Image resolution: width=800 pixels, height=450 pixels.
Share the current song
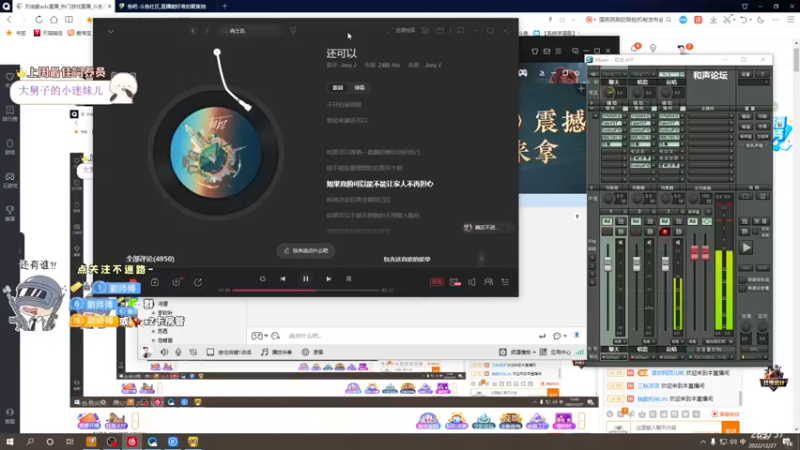point(198,282)
